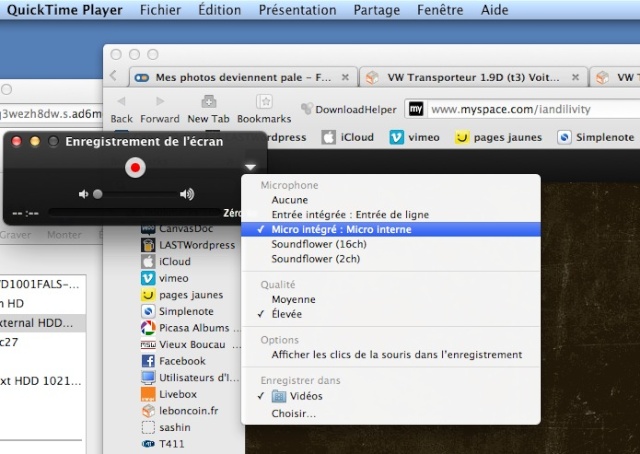This screenshot has width=640, height=454.
Task: Click Utilisateurs d'I... monitor icon
Action: (x=148, y=378)
